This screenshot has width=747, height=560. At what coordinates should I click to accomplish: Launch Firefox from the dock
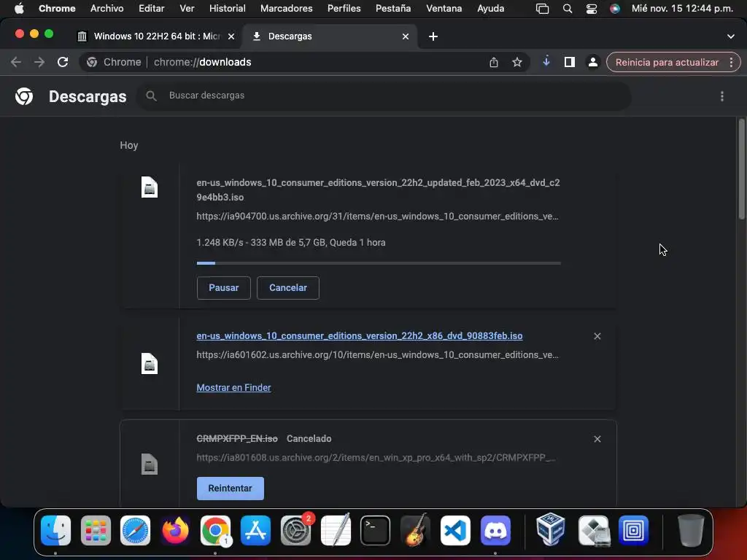click(x=175, y=531)
